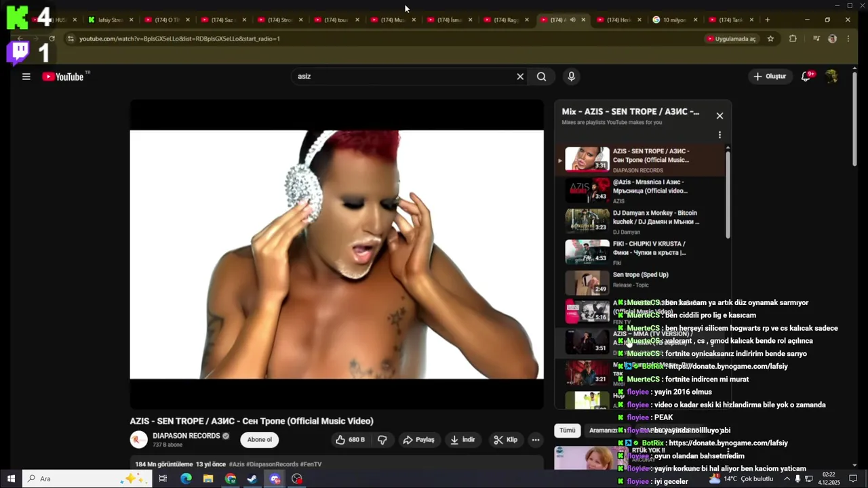Viewport: 868px width, 488px height.
Task: Create a clip with Klip button
Action: click(505, 440)
